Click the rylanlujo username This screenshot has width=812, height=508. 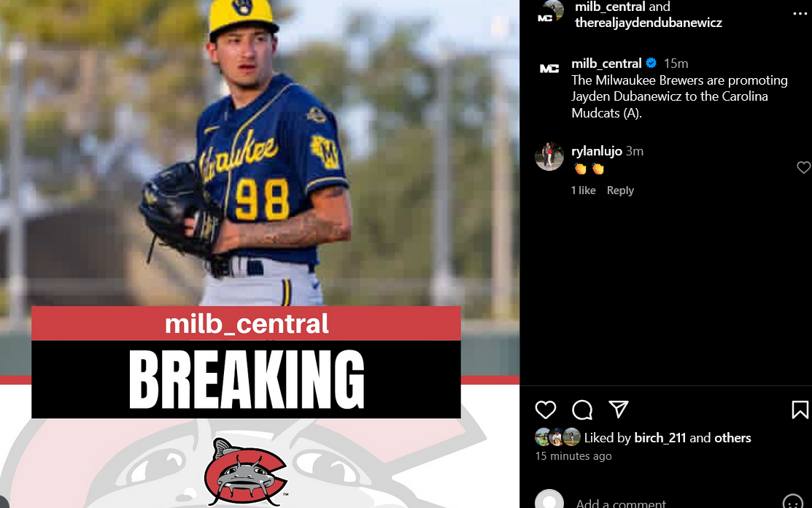(597, 150)
